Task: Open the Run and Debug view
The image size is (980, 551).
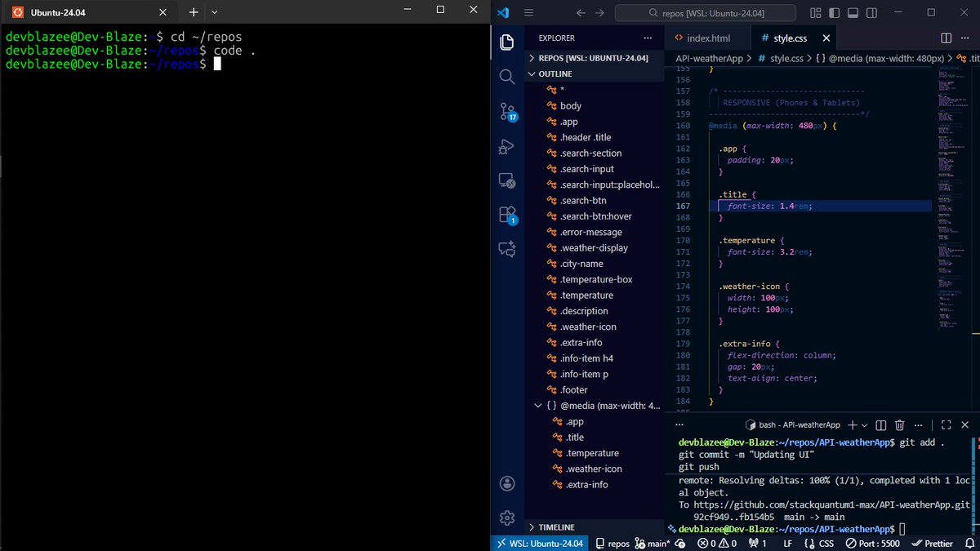Action: (x=506, y=147)
